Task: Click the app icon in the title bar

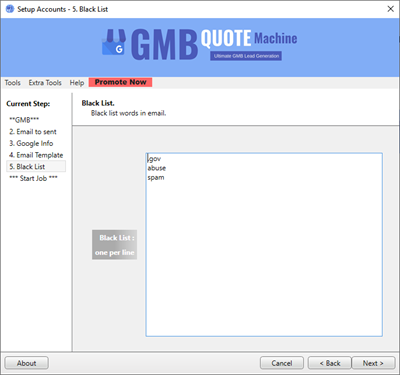Action: pyautogui.click(x=10, y=9)
